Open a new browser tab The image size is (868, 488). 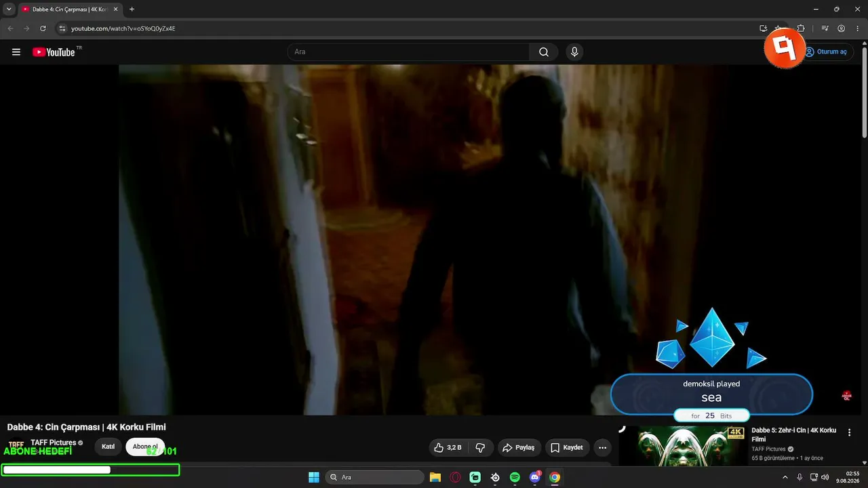click(132, 9)
